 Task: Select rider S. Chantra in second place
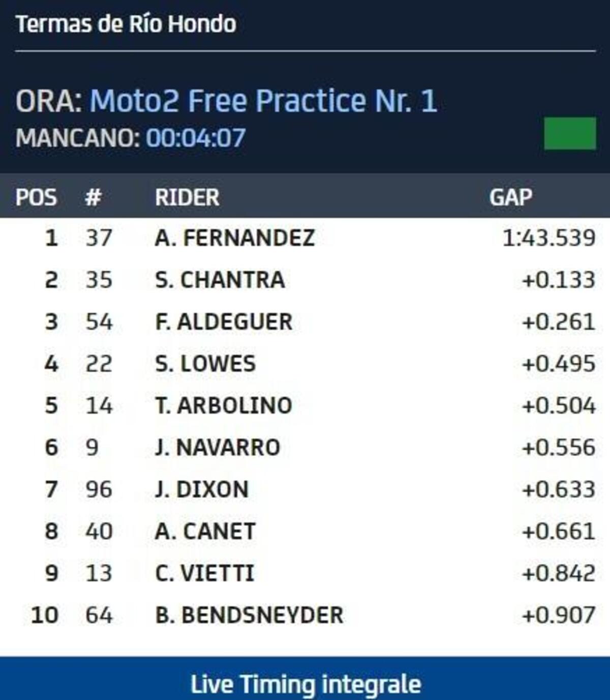point(220,280)
